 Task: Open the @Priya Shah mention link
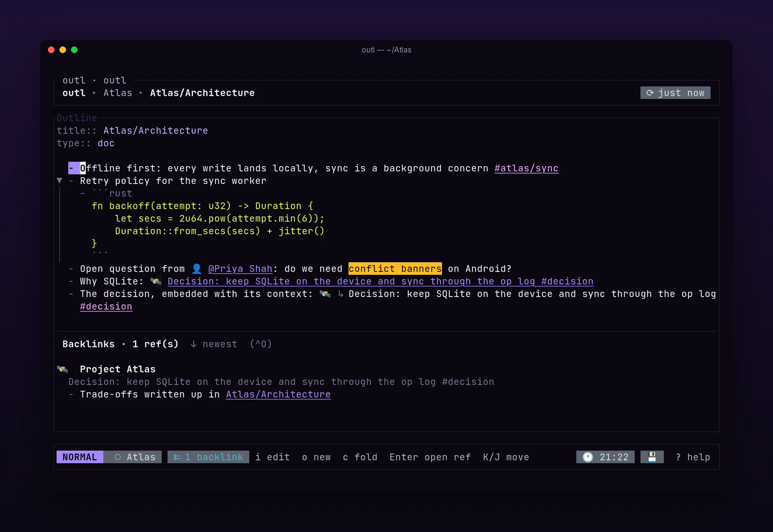coord(240,269)
